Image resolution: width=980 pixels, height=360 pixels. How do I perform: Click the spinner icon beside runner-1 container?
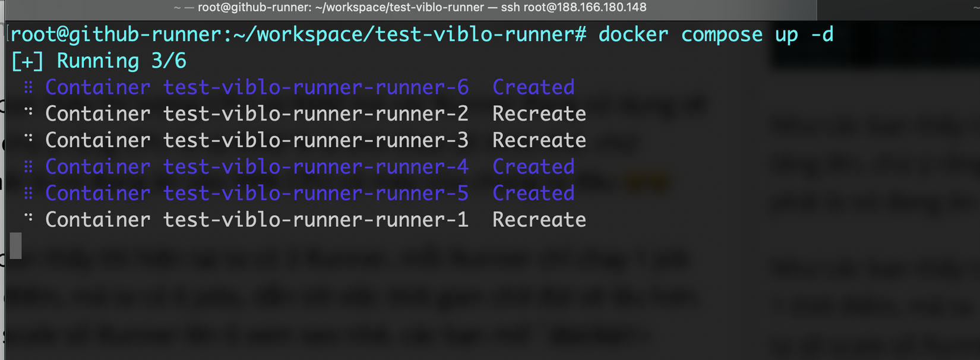point(28,217)
